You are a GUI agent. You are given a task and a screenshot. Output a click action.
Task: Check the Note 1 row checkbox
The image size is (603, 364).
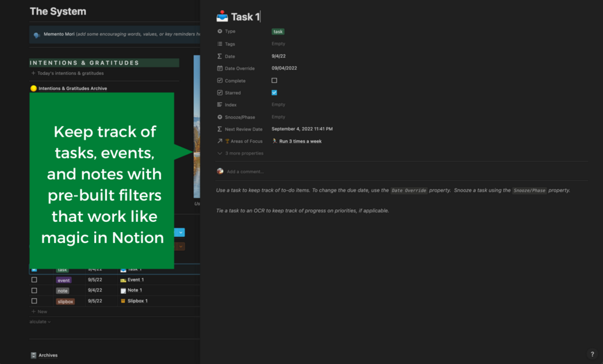click(x=34, y=291)
